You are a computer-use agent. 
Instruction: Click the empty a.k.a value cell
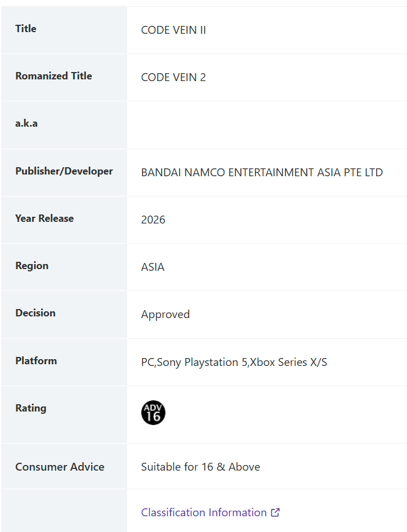(267, 125)
